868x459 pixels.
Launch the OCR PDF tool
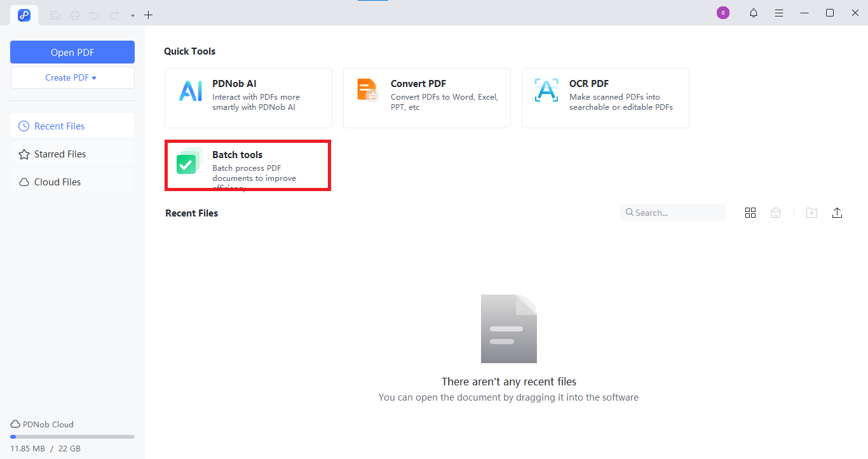(605, 98)
